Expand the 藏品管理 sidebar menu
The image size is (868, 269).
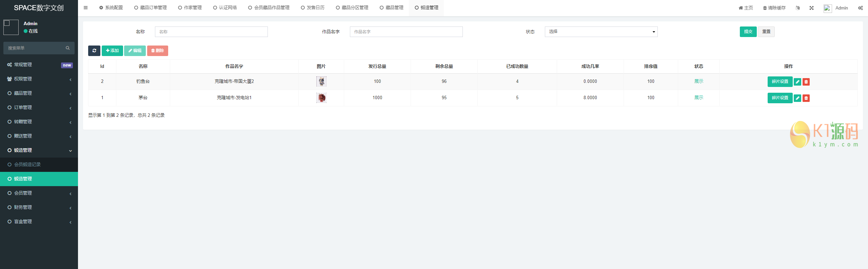(39, 93)
